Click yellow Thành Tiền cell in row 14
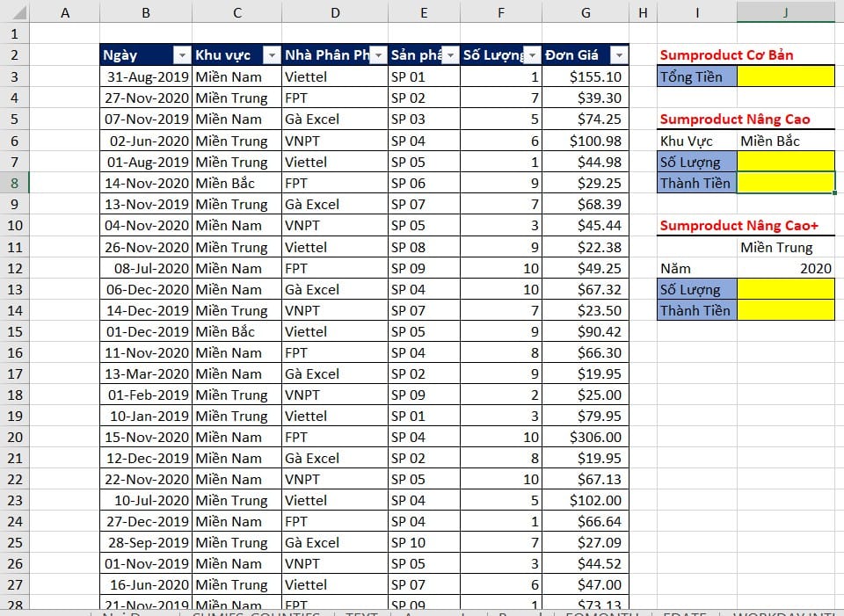 click(x=785, y=310)
